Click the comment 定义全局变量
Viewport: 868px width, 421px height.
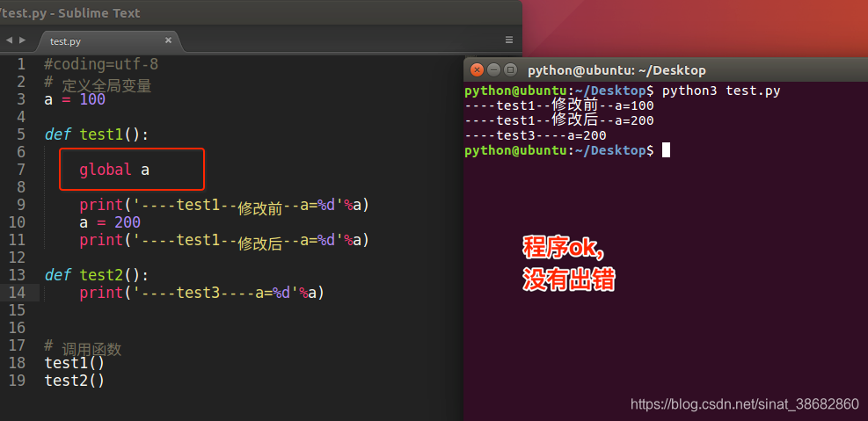(x=98, y=84)
